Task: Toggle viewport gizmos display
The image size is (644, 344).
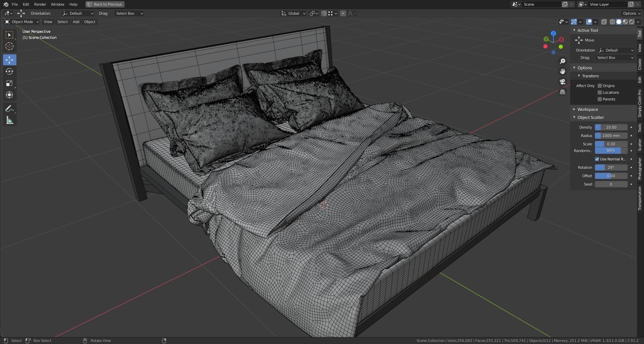Action: click(x=574, y=22)
